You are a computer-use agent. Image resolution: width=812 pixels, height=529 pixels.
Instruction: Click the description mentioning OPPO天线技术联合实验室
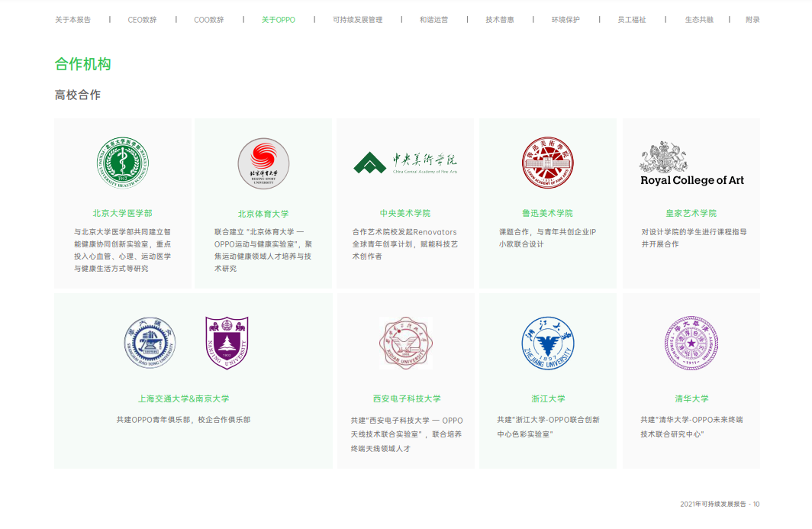(x=407, y=434)
